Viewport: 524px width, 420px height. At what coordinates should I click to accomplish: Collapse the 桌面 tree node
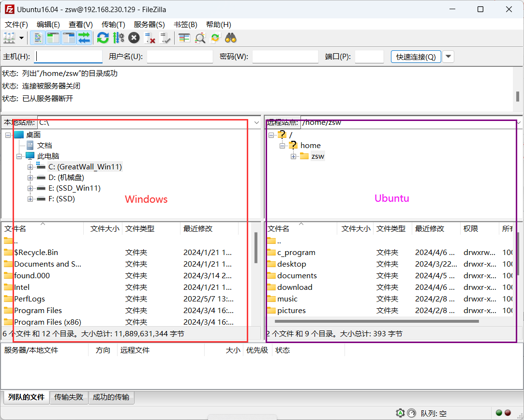[x=8, y=135]
